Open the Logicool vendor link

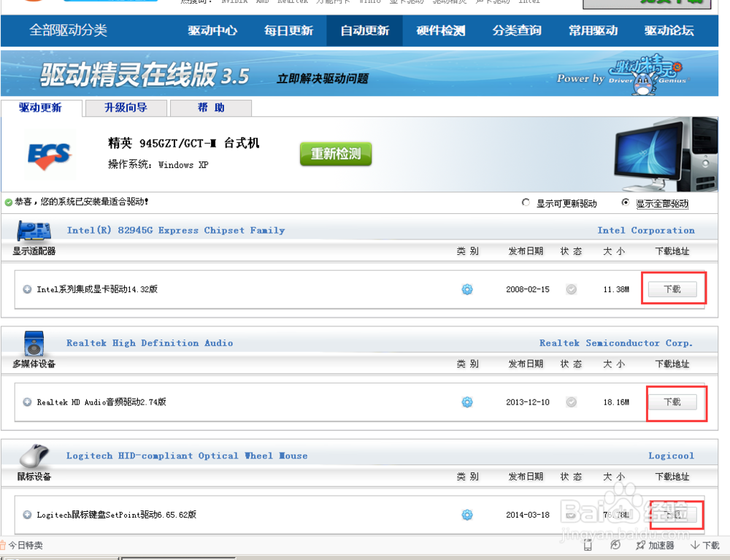click(x=671, y=456)
